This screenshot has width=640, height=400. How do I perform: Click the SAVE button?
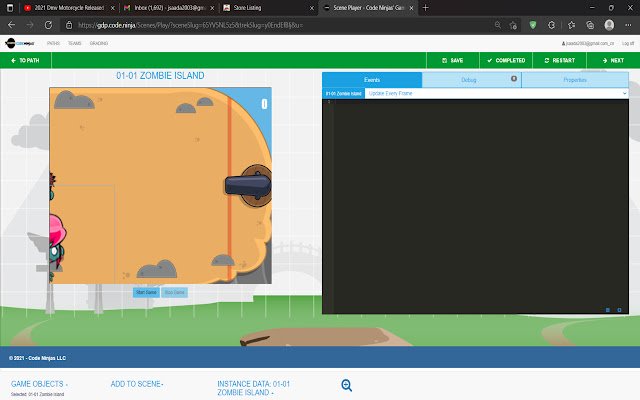click(453, 60)
